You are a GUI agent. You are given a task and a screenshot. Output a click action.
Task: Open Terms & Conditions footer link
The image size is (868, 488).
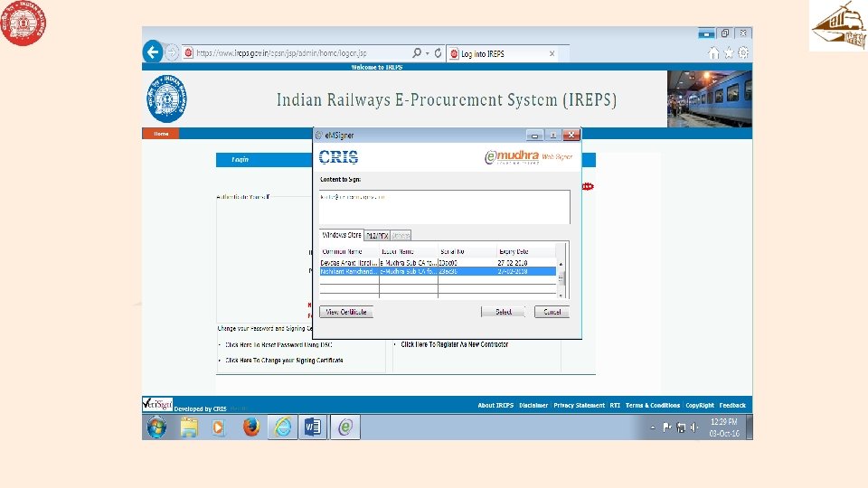[x=653, y=406]
